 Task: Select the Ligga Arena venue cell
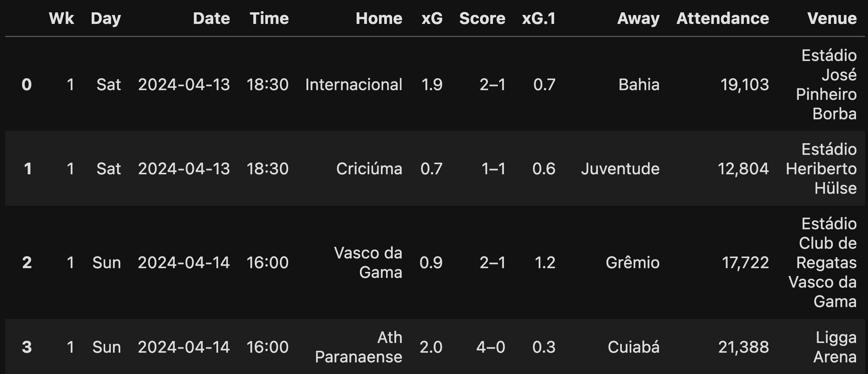[x=835, y=347]
